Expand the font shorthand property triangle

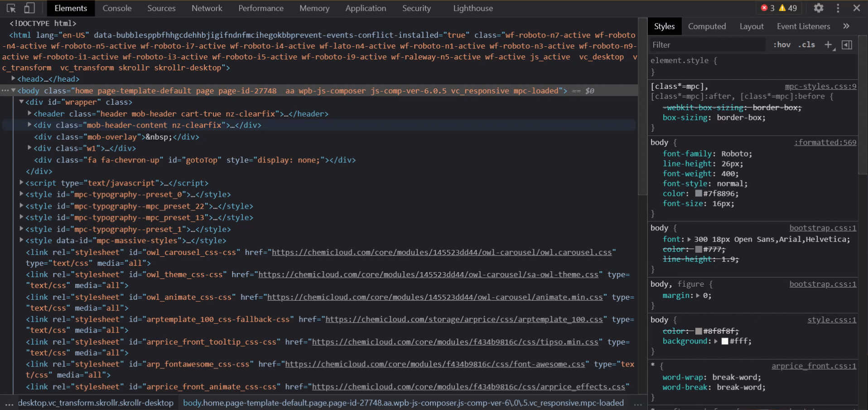689,239
